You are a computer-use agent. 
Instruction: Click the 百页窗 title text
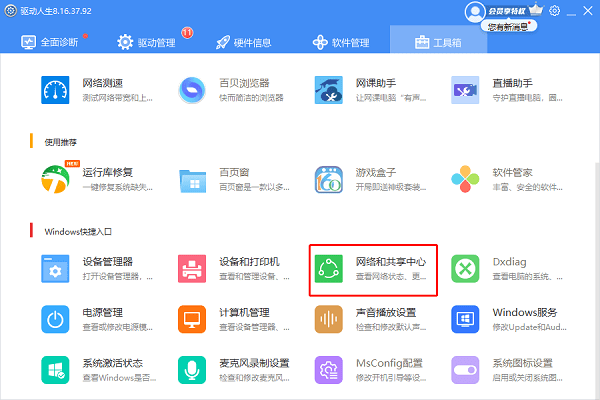click(234, 172)
